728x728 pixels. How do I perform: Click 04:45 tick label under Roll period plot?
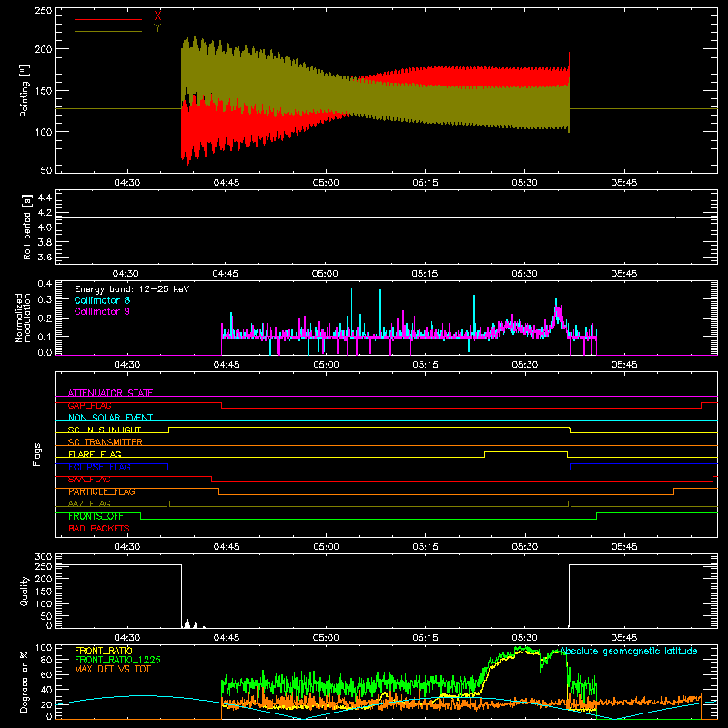click(x=226, y=274)
